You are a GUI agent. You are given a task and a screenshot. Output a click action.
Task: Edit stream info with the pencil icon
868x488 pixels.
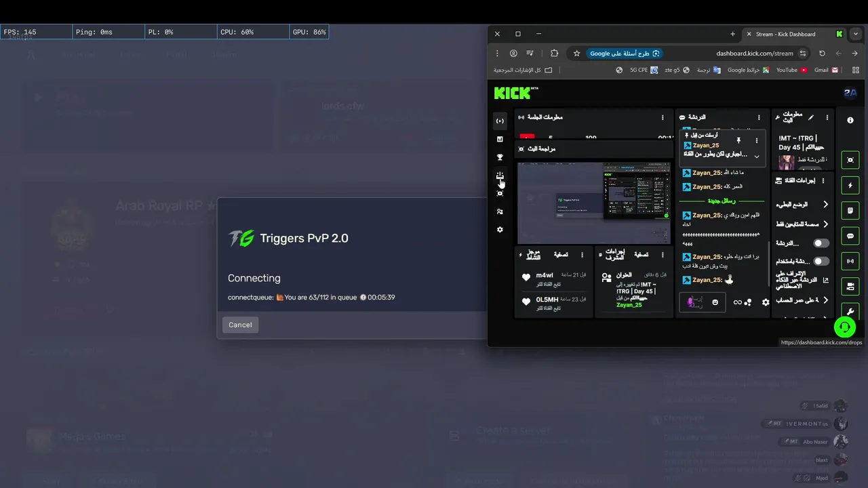click(810, 117)
